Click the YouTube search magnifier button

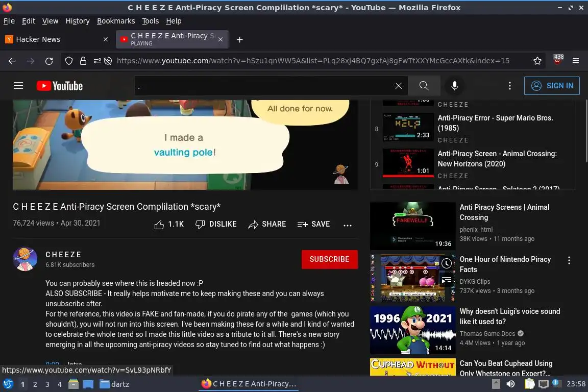click(424, 86)
